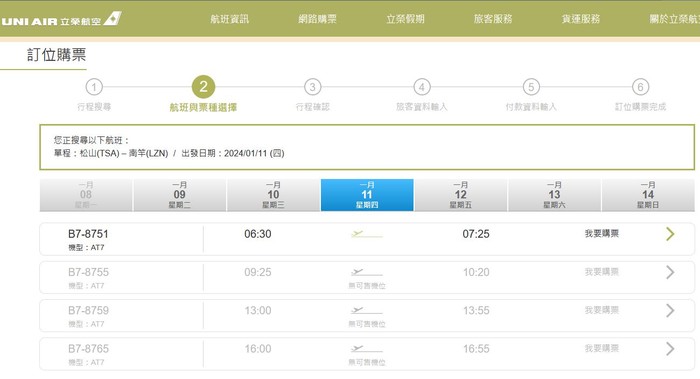Image resolution: width=700 pixels, height=379 pixels.
Task: Click departure time 13:00
Action: (258, 311)
